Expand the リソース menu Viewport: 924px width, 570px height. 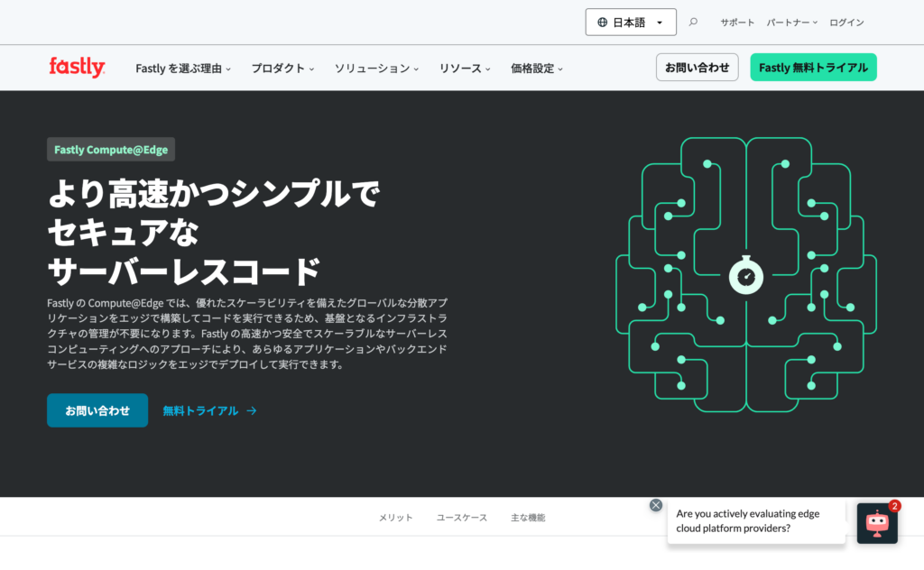465,69
